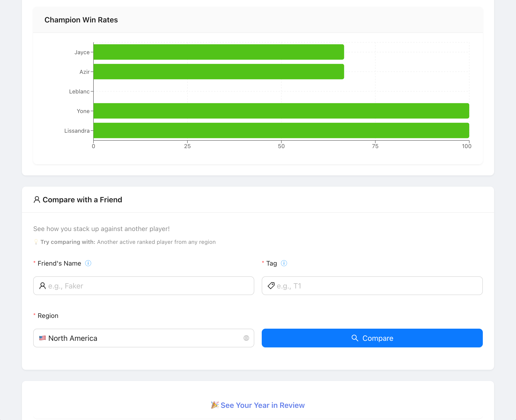Click the Azir win rate bar
Image resolution: width=516 pixels, height=420 pixels.
(x=219, y=72)
